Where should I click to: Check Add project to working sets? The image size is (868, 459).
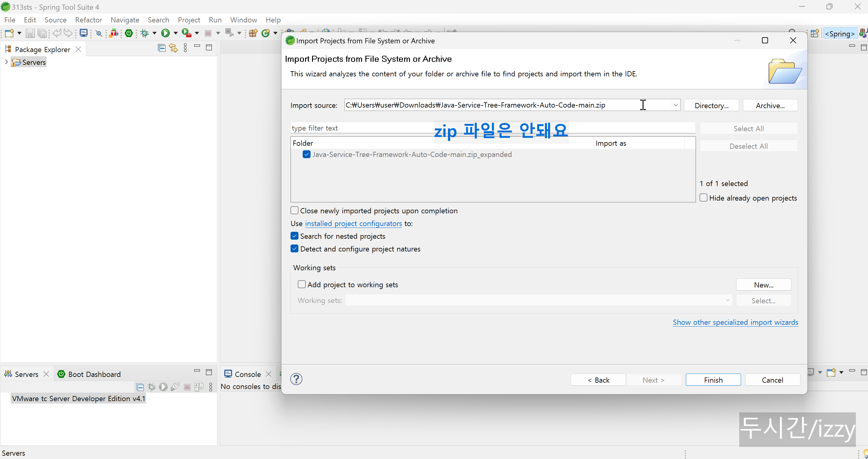[x=301, y=284]
